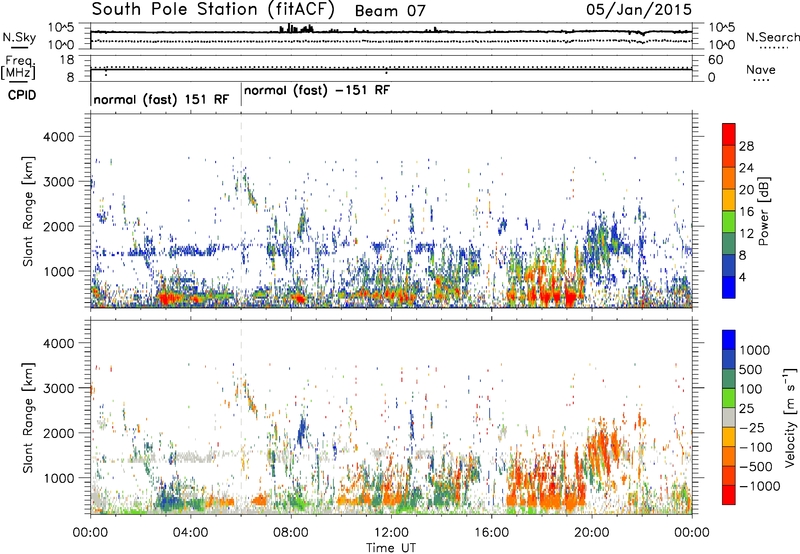This screenshot has width=800, height=554.
Task: Click the '-1000' tick on Velocity colorbar
Action: click(x=759, y=486)
